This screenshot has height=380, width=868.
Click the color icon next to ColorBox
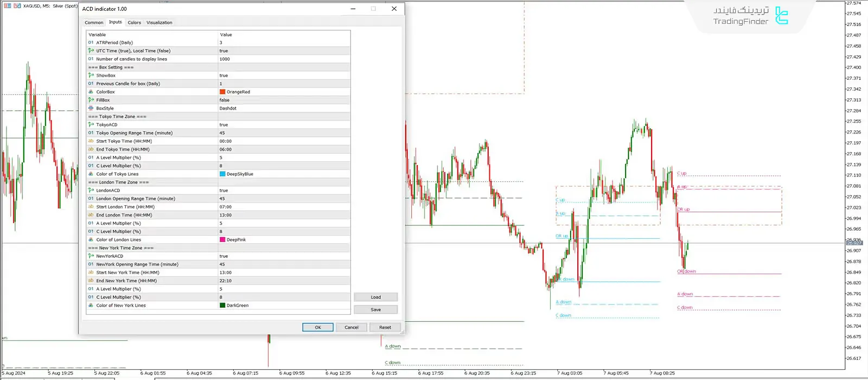coord(91,92)
